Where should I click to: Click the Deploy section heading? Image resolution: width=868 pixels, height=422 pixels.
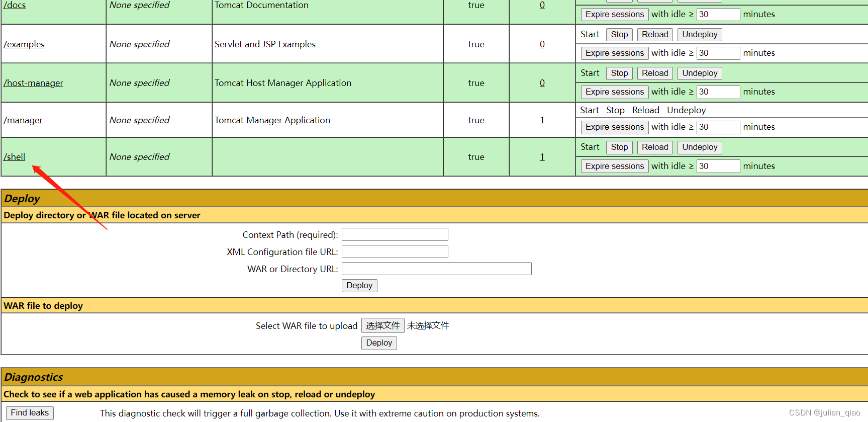(22, 199)
